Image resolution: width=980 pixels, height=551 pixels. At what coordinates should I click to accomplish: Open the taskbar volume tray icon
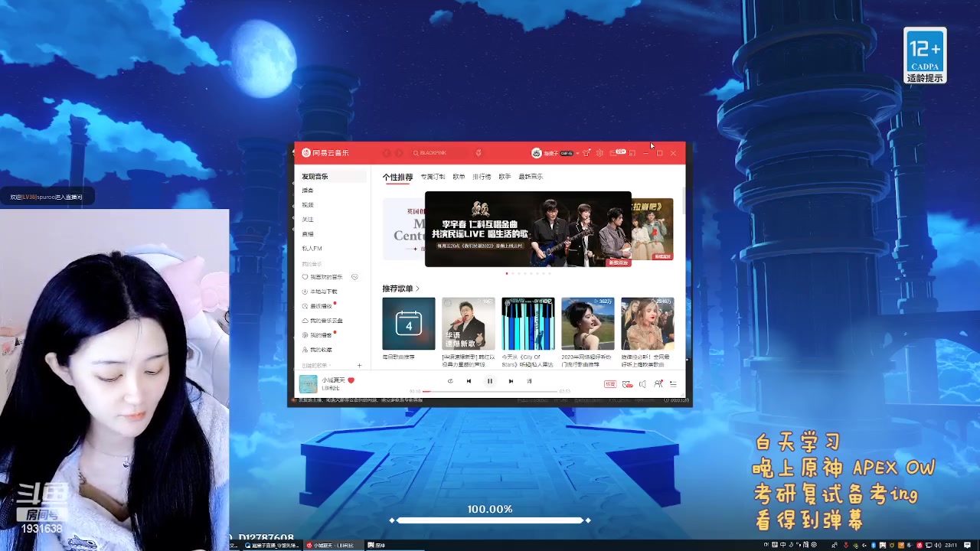938,546
